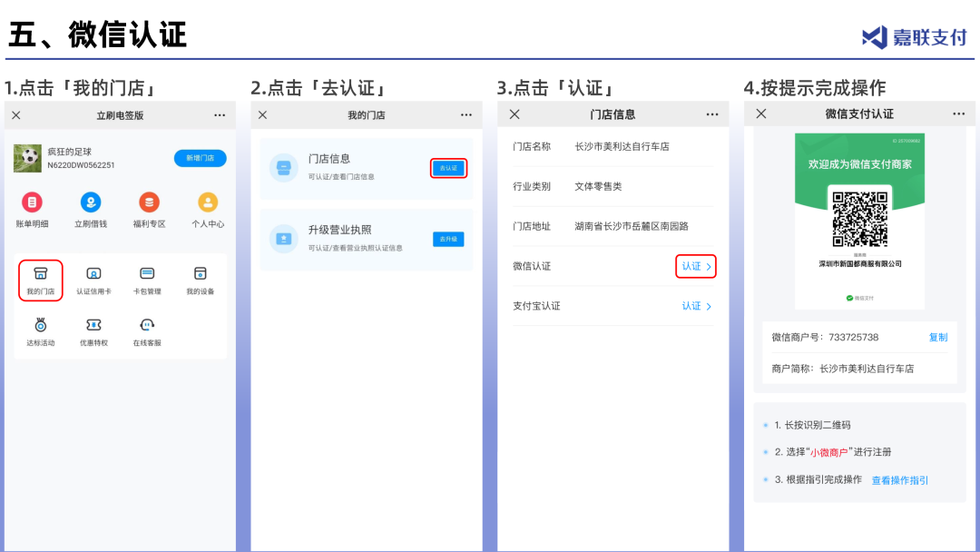This screenshot has height=552, width=980.
Task: Close the 我的门店 screen
Action: coord(262,115)
